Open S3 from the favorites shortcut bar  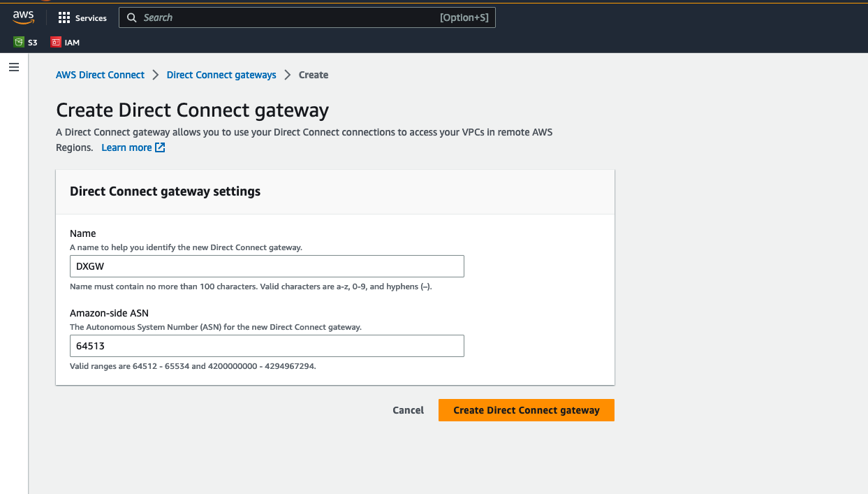coord(26,42)
